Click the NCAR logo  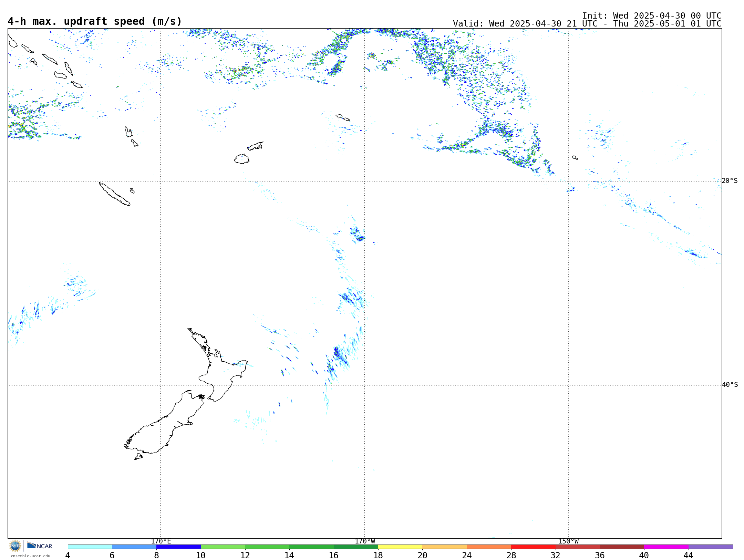click(x=40, y=546)
